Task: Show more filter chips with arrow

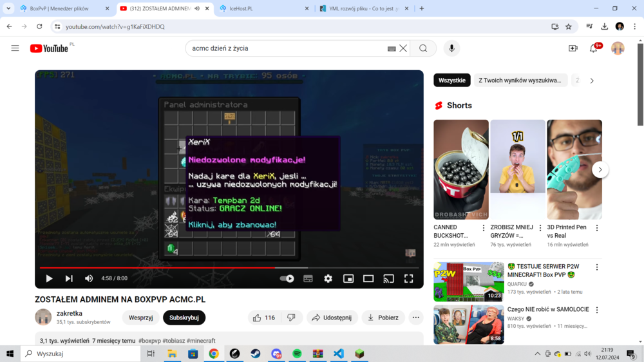Action: click(592, 81)
